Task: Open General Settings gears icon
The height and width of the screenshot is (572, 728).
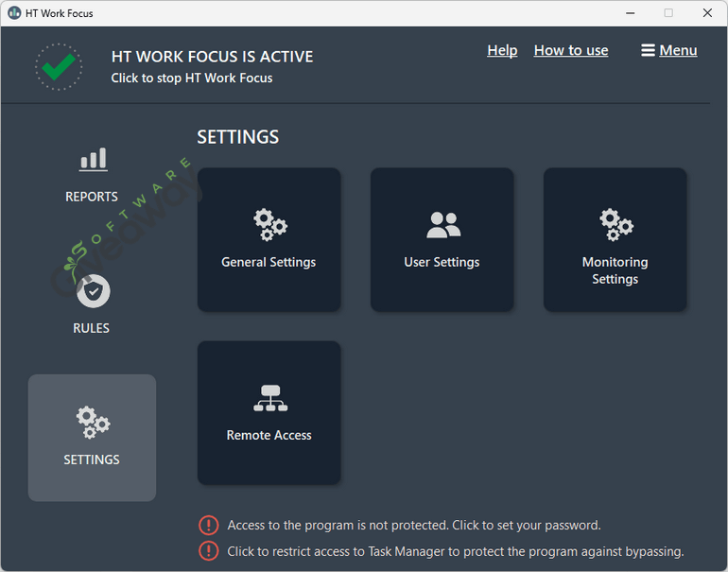Action: click(x=270, y=225)
